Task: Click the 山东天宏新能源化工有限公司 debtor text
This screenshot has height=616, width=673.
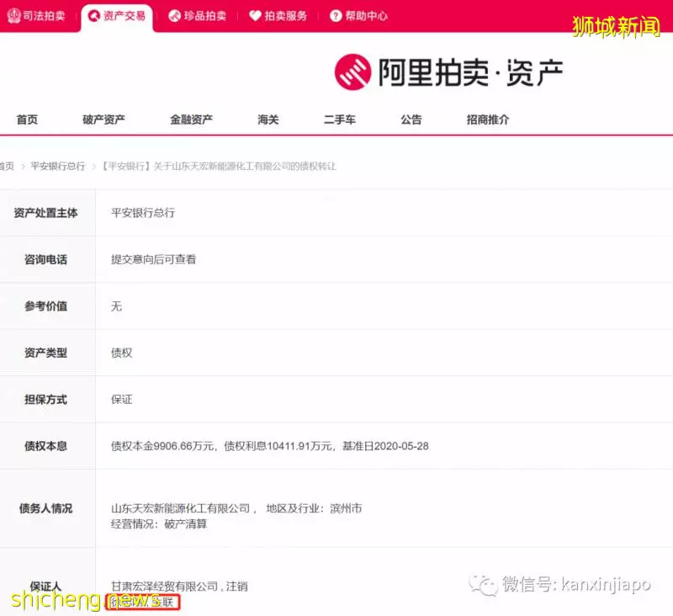Action: coord(181,508)
